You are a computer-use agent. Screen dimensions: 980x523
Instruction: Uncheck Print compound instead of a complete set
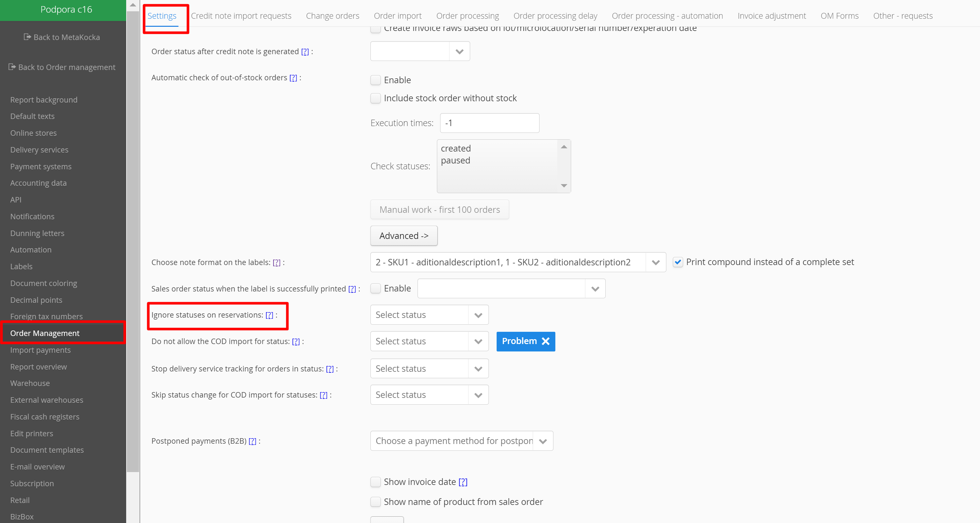pos(678,262)
